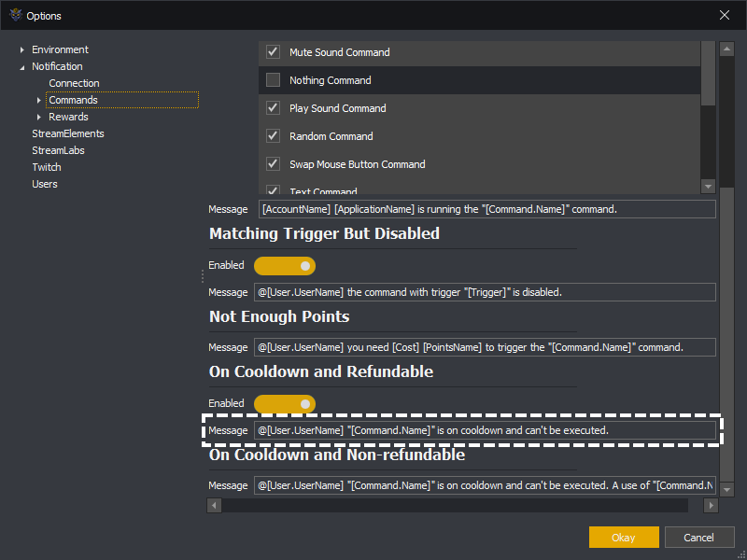Toggle Enabled under On Cooldown and Refundable

pos(285,404)
